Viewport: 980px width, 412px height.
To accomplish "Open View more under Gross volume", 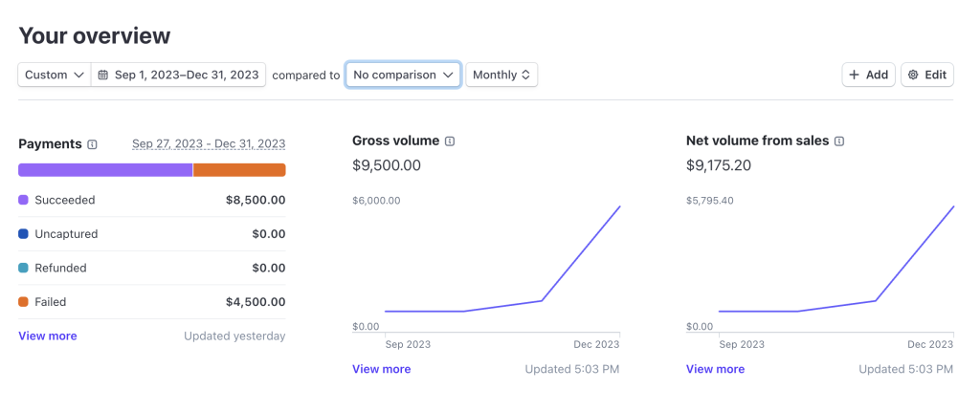I will [x=381, y=369].
